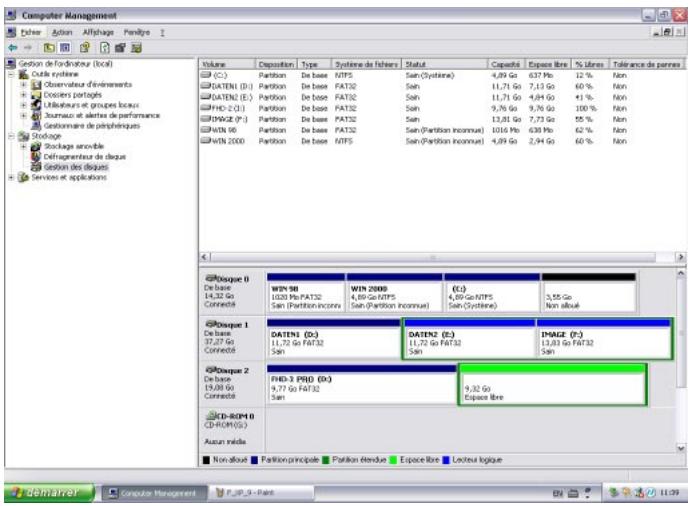Expand Utilisateurs et groupes locaux node
This screenshot has height=506, width=690.
(x=24, y=105)
